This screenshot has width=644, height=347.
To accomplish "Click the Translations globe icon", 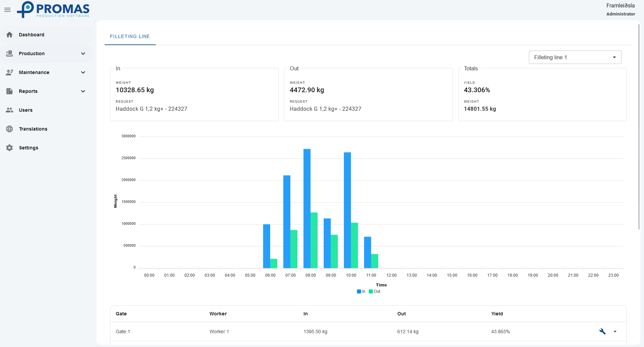I will pyautogui.click(x=9, y=129).
